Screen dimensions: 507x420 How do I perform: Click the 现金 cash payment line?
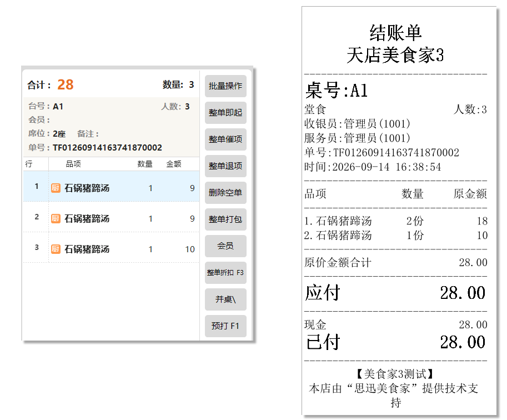tap(396, 324)
